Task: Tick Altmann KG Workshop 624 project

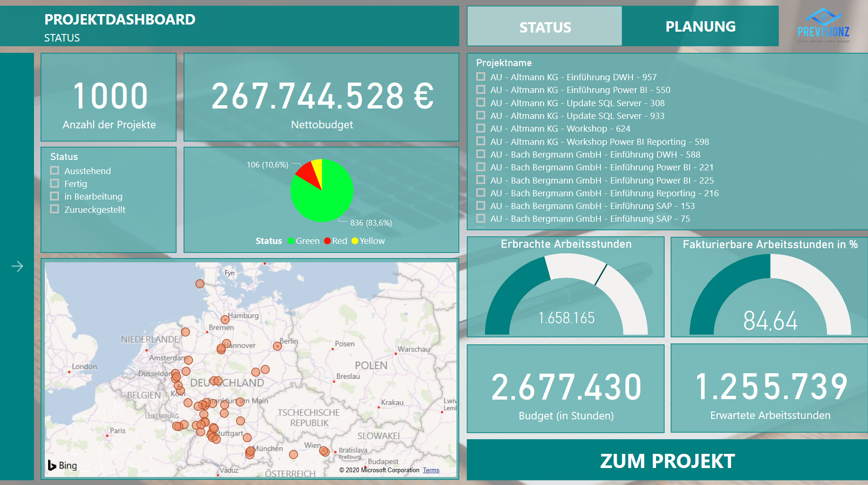Action: point(480,128)
